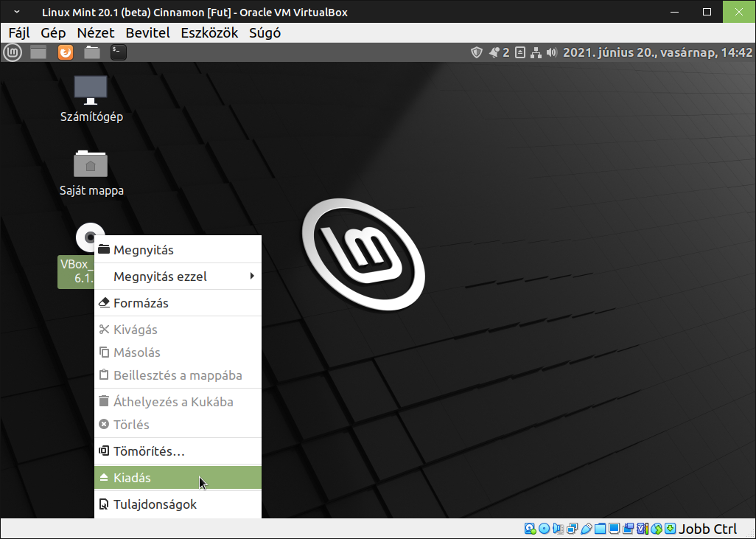Click the Jobb Ctrl host key label
This screenshot has width=756, height=539.
[x=708, y=529]
